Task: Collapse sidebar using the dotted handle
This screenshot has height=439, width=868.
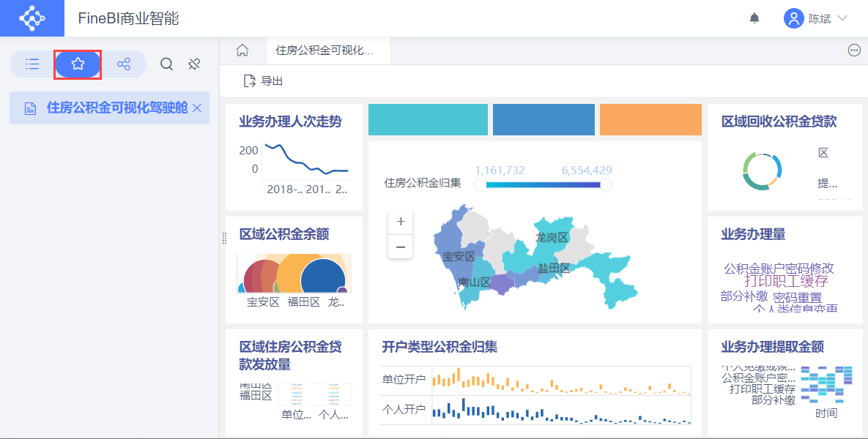Action: coord(224,239)
